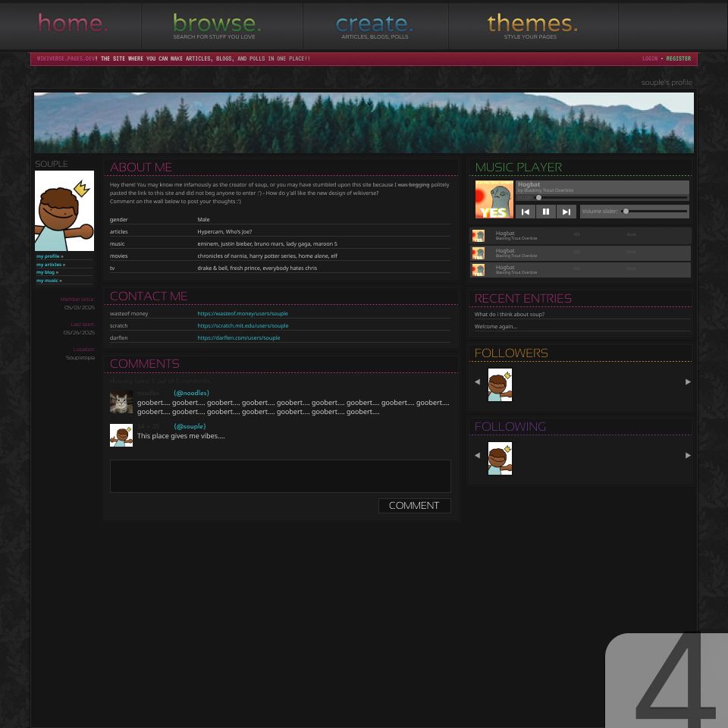Open the 'What do I think about soup?' entry
The height and width of the screenshot is (728, 728).
click(510, 314)
